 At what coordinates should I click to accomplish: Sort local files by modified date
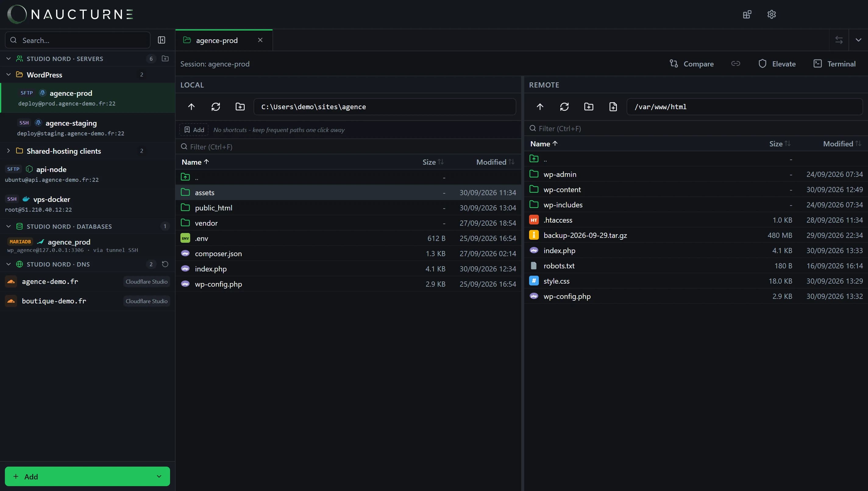495,162
